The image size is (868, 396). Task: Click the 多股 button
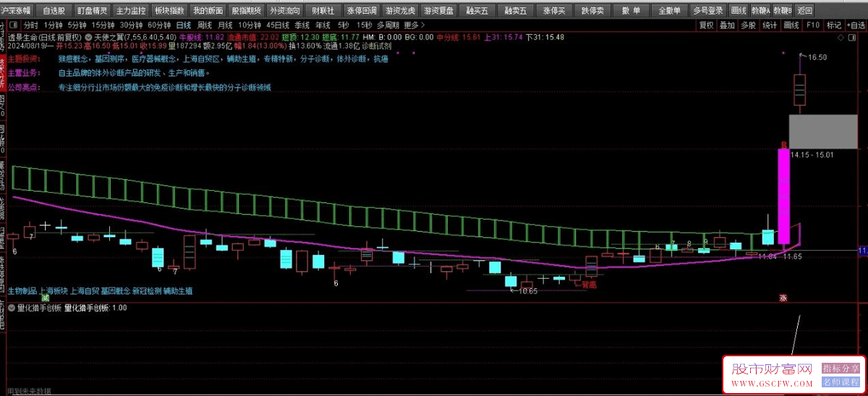[749, 25]
